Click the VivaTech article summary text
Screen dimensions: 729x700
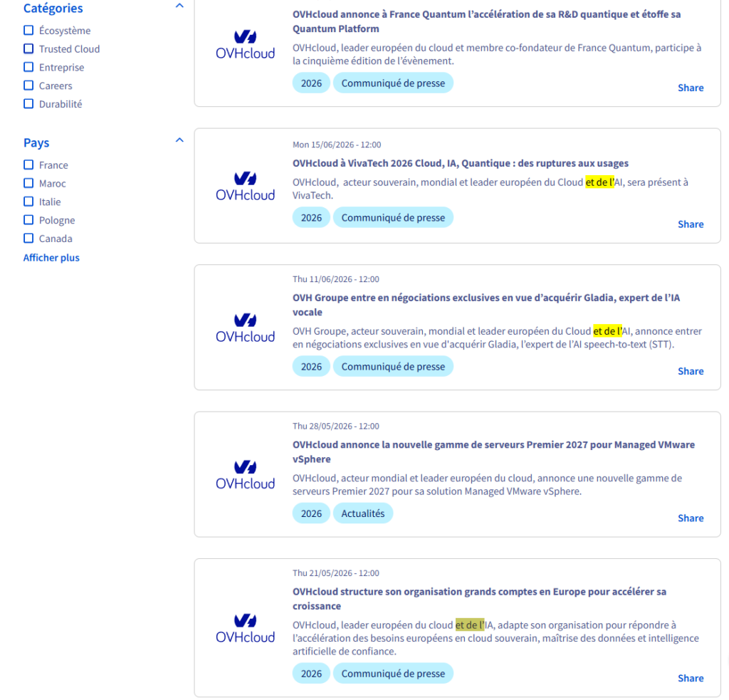[490, 189]
